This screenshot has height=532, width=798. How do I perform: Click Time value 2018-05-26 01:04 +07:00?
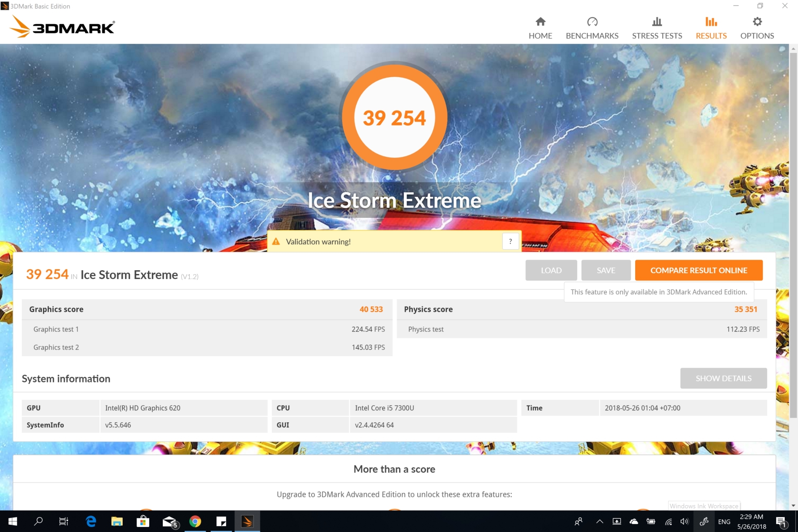(643, 408)
